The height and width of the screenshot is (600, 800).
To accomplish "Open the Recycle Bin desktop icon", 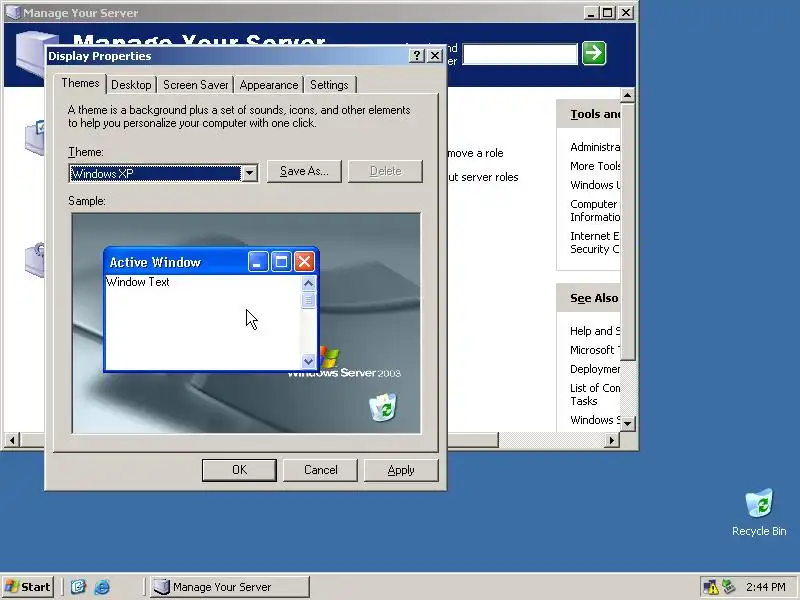I will point(759,512).
